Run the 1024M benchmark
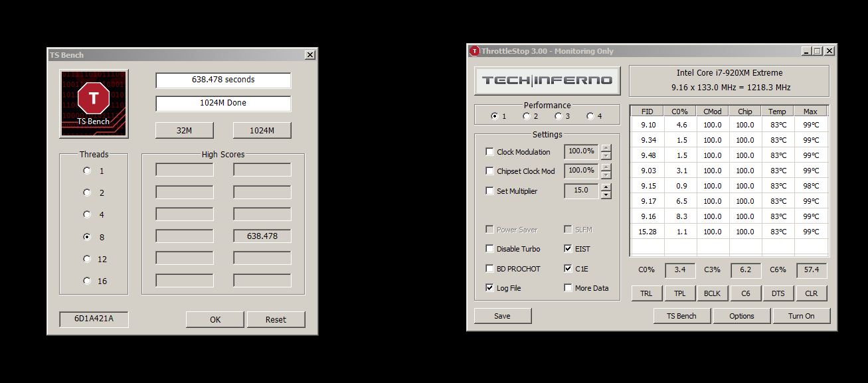The width and height of the screenshot is (868, 383). click(262, 130)
